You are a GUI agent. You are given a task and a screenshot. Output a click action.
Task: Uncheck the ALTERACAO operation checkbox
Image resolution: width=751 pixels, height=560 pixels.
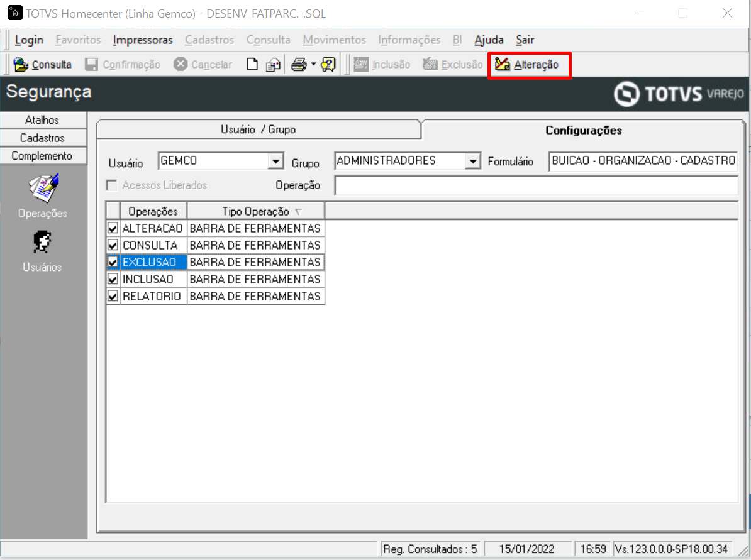113,228
